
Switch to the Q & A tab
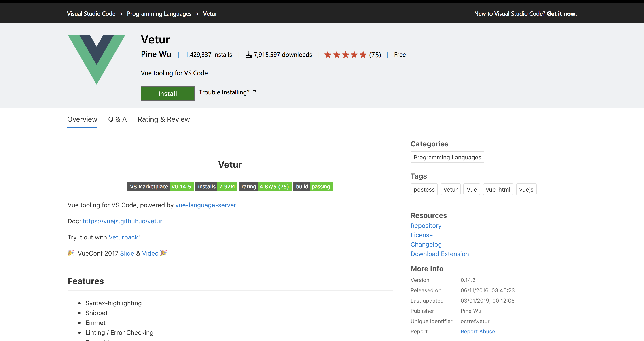pyautogui.click(x=117, y=119)
